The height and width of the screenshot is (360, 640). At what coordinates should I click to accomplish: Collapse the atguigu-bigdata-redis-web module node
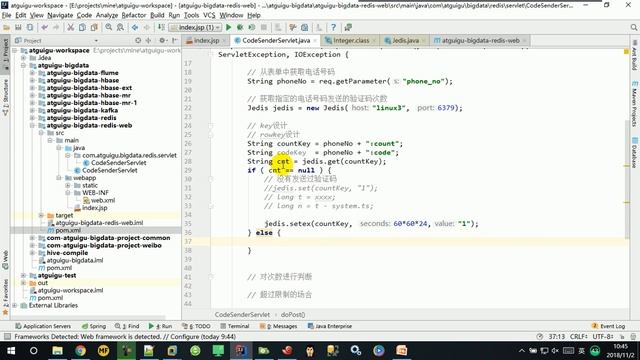click(32, 125)
